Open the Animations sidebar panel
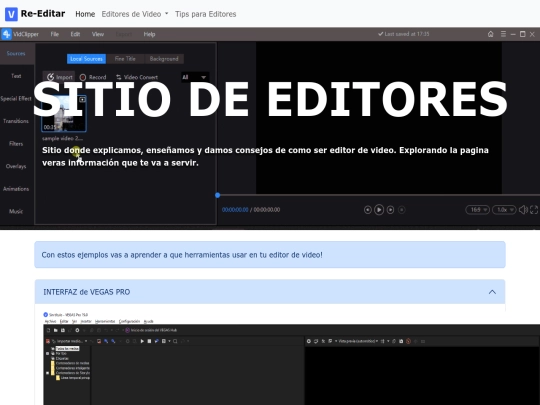Viewport: 540px width, 405px height. [x=16, y=189]
